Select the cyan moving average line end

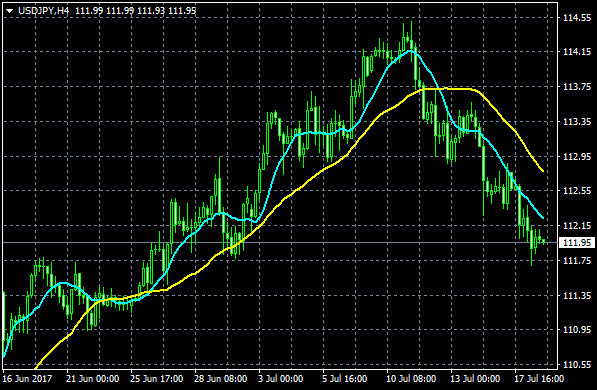pos(542,217)
